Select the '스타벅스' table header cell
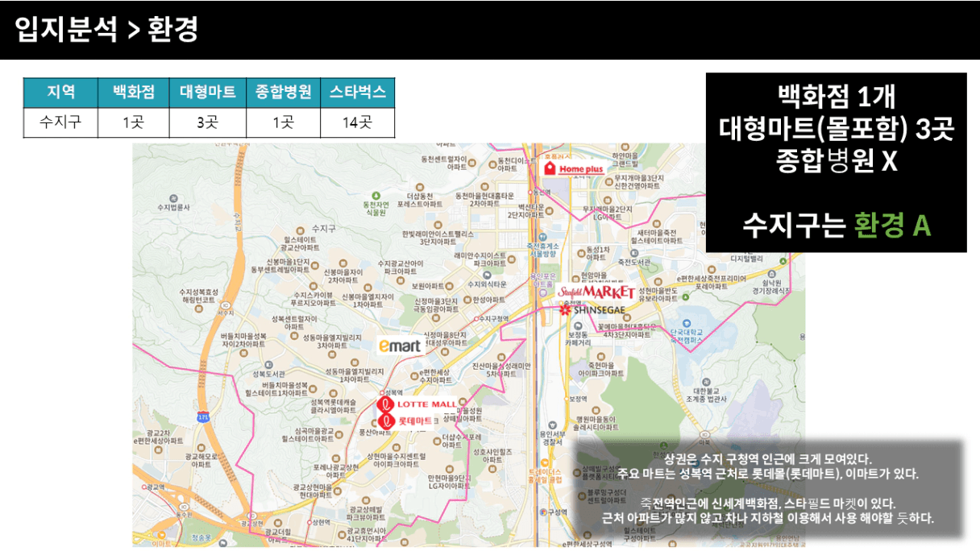 [357, 92]
